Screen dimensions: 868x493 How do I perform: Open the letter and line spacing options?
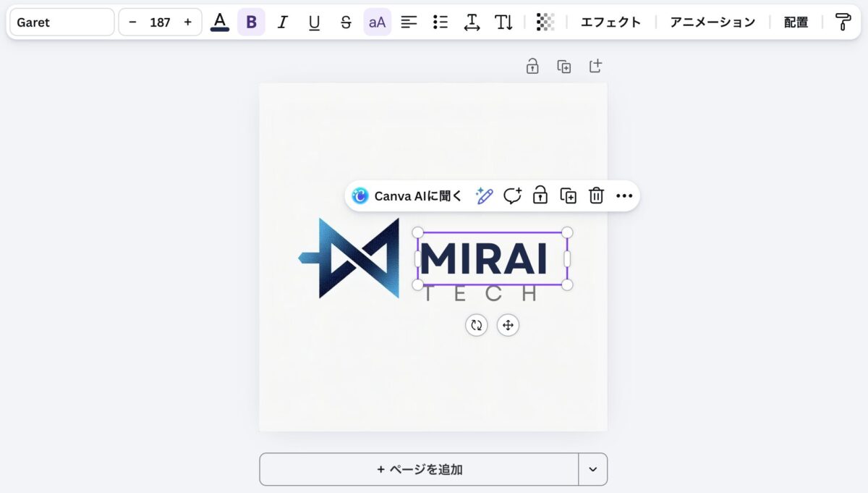click(x=472, y=22)
